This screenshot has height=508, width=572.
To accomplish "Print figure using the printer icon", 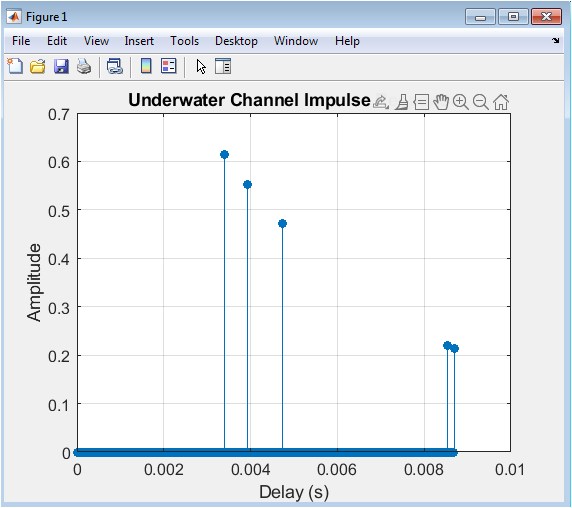I will tap(84, 66).
